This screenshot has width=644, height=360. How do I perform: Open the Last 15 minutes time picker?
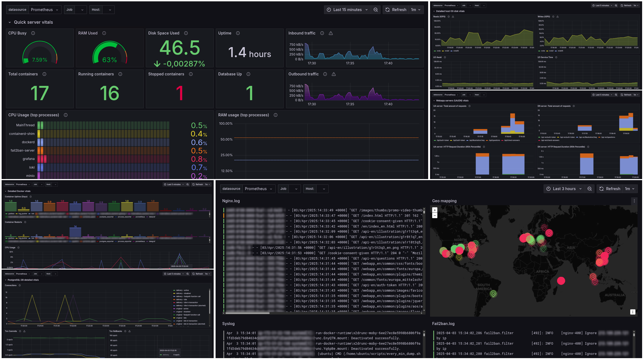tap(347, 10)
